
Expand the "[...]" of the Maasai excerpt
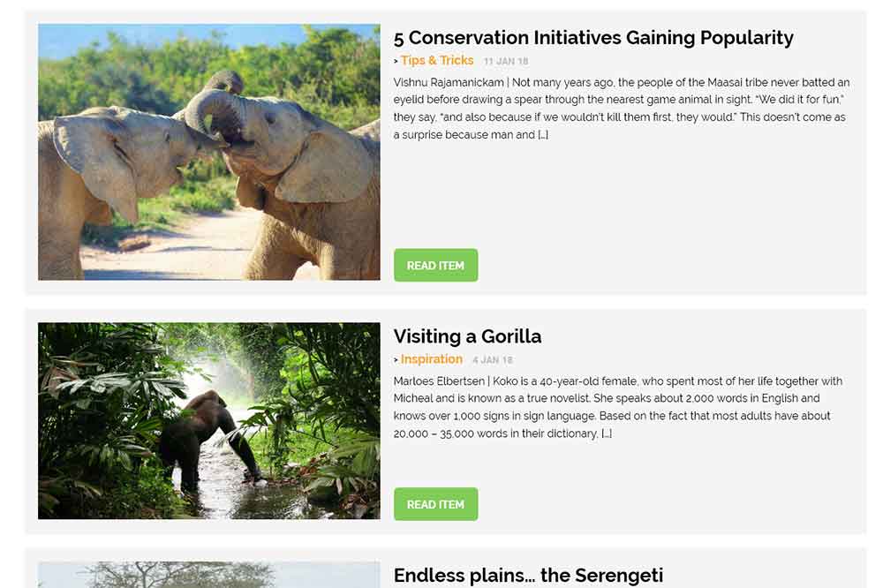coord(543,135)
